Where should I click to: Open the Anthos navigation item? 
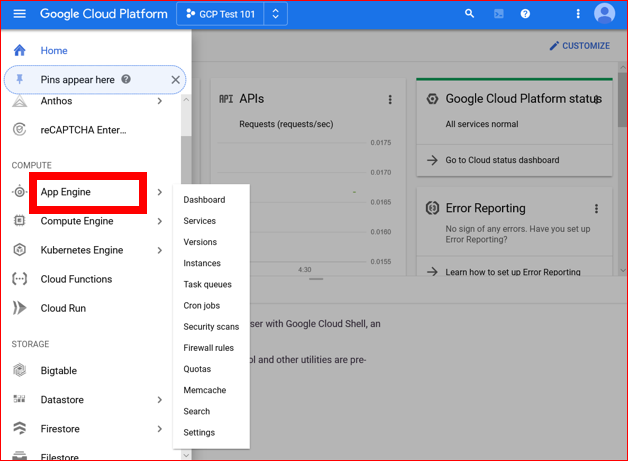coord(56,101)
